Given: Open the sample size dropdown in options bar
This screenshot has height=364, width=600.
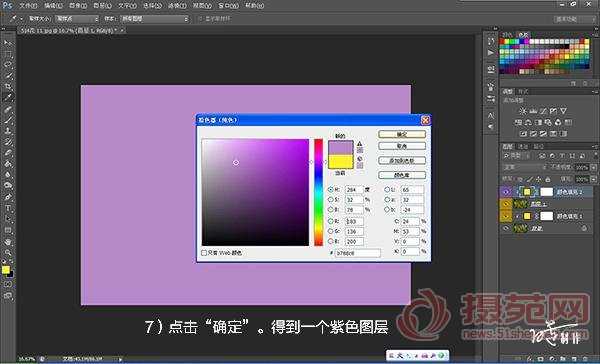Looking at the screenshot, I should [77, 18].
